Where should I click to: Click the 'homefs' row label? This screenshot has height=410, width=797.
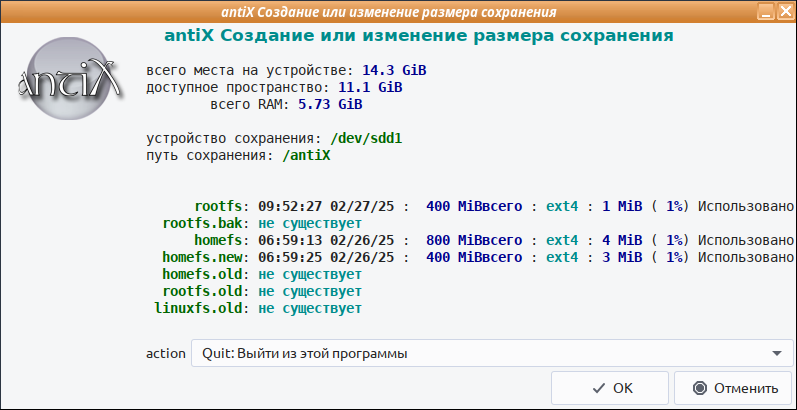tap(218, 240)
